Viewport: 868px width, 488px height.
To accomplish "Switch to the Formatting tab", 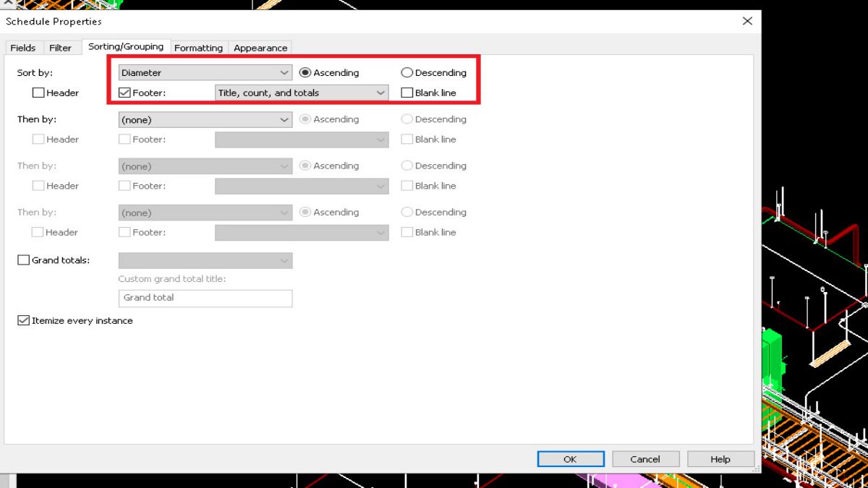I will (198, 48).
